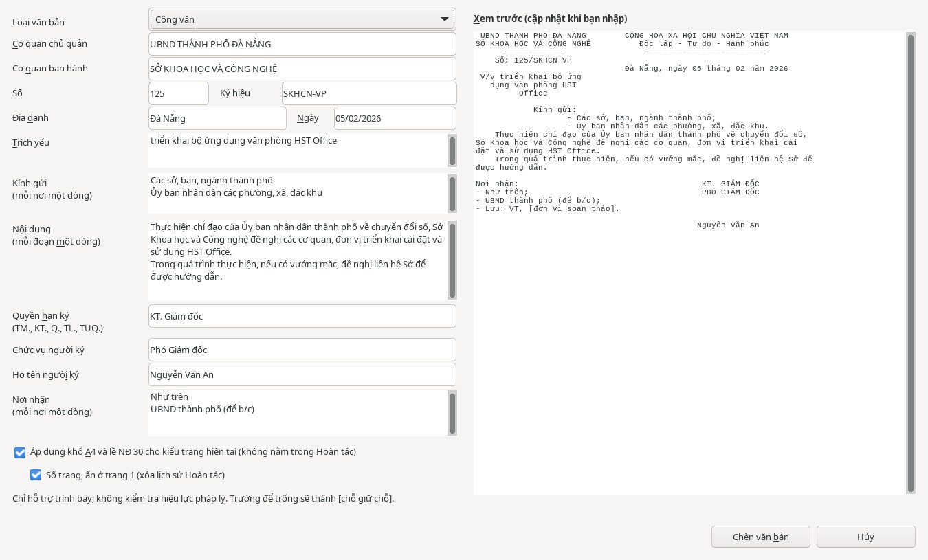Click the Ngày label
The width and height of the screenshot is (928, 560).
[x=308, y=118]
